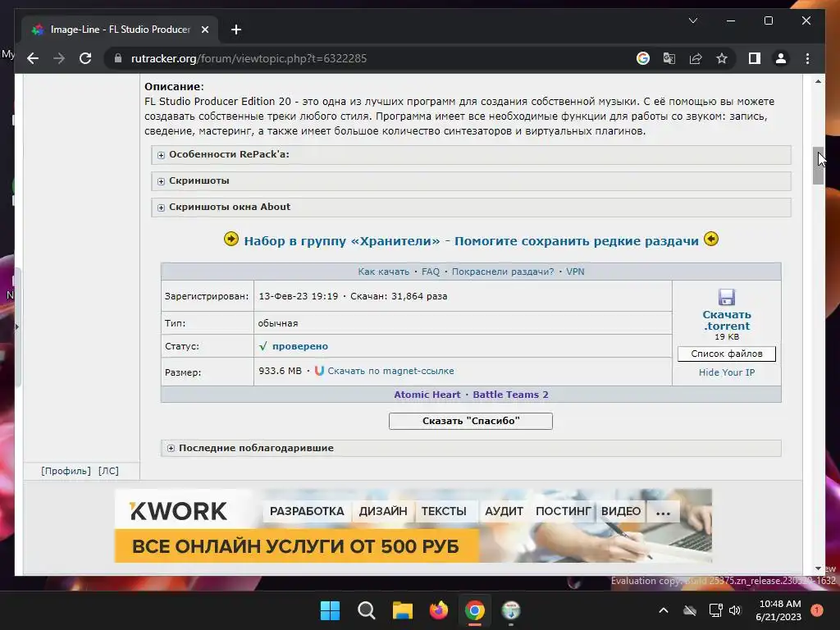The image size is (840, 630).
Task: Click the forward navigation arrow
Action: tap(59, 58)
